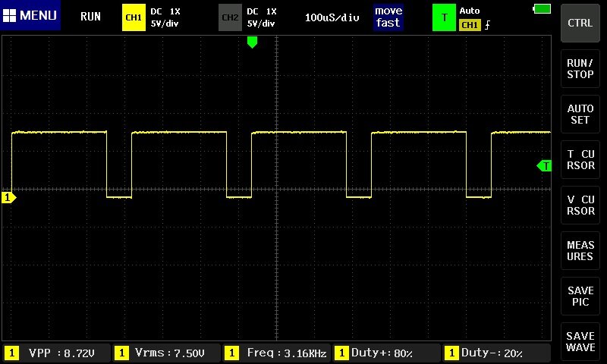Select the yellow CH1 channel icon
The height and width of the screenshot is (364, 607).
pyautogui.click(x=134, y=17)
